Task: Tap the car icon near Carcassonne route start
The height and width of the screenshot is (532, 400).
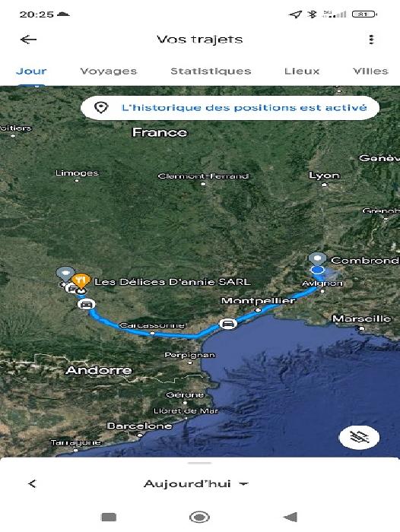Action: point(86,304)
